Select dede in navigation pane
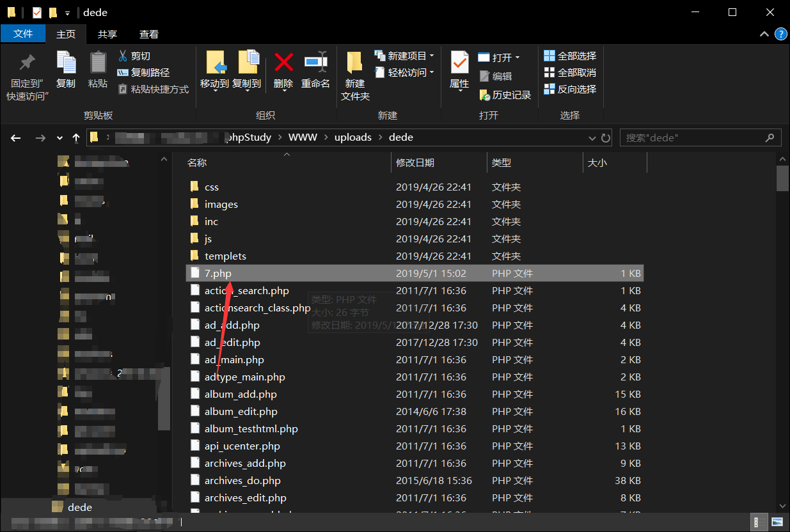Viewport: 790px width, 532px height. 80,507
